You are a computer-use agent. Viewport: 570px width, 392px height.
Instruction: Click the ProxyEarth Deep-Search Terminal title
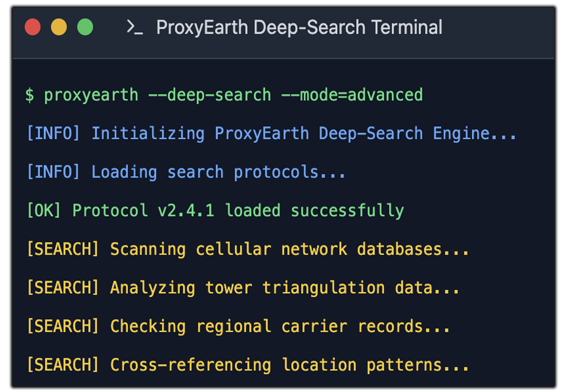(x=299, y=27)
